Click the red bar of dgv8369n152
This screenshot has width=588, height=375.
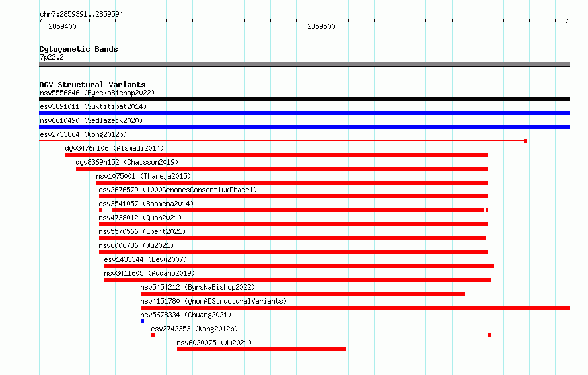pyautogui.click(x=282, y=169)
